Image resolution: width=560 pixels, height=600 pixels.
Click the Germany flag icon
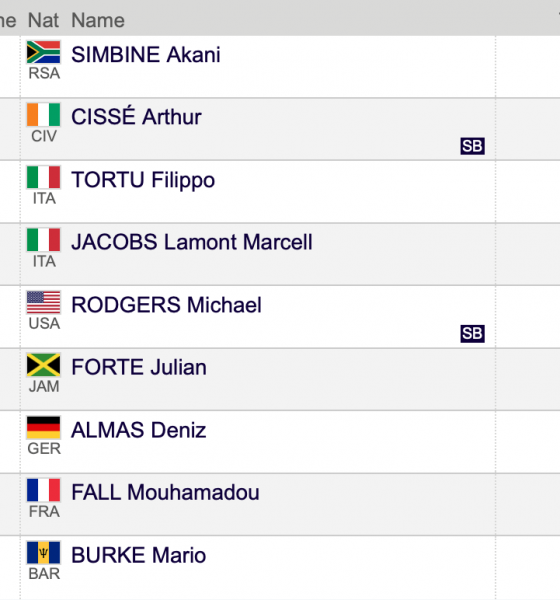(x=43, y=427)
